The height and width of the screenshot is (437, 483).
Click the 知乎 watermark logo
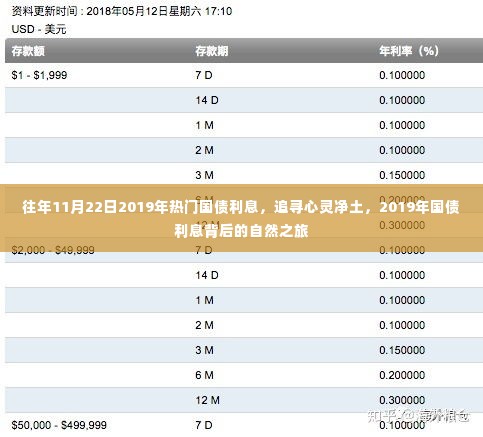tap(379, 416)
